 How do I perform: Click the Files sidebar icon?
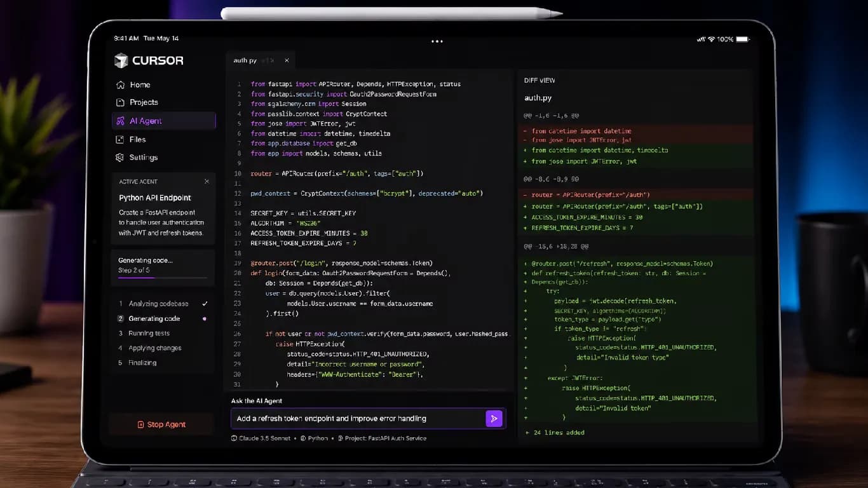coord(120,139)
